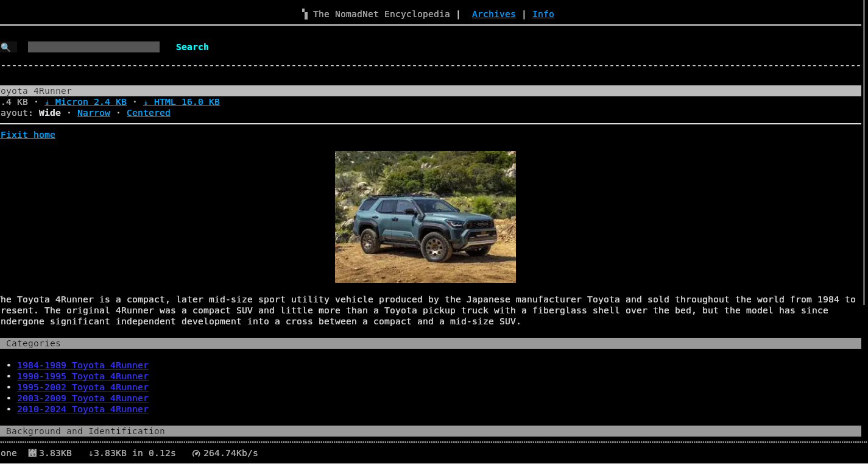The width and height of the screenshot is (868, 464).
Task: Click the Search button
Action: click(192, 47)
